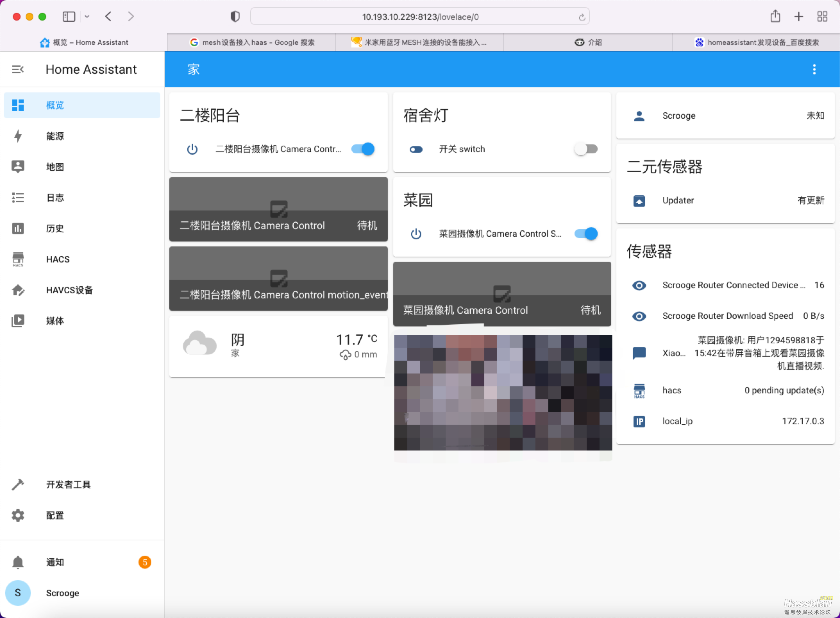Expand the 三点菜单 on 家 header
Viewport: 840px width, 618px height.
(x=815, y=70)
